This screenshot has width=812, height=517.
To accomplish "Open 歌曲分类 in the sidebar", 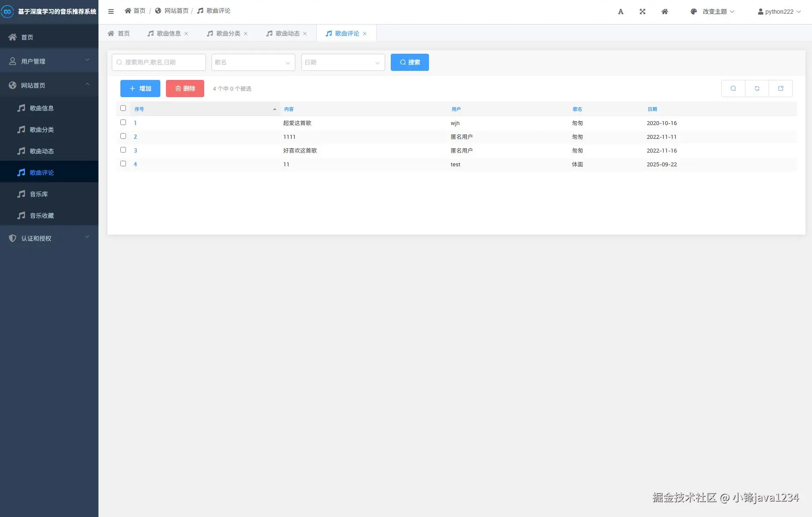I will click(49, 129).
